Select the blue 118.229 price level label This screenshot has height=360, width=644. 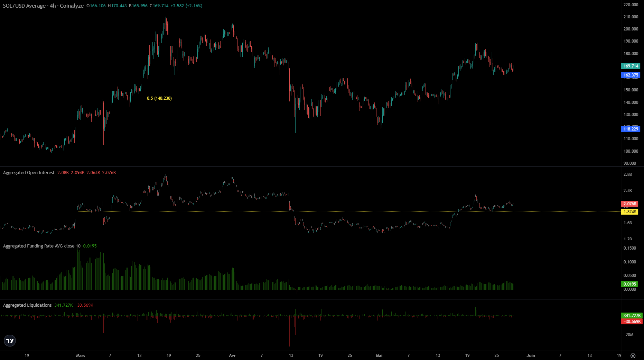(631, 129)
